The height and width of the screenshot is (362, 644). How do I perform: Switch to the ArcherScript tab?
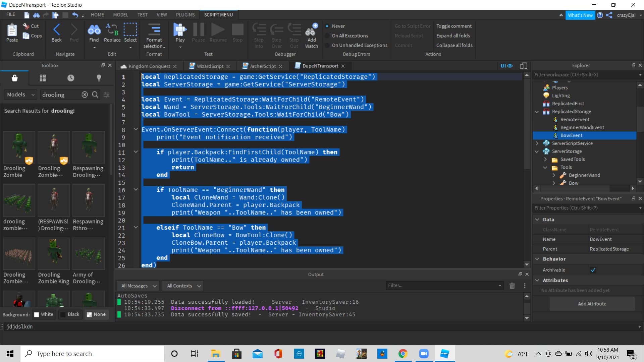(263, 66)
